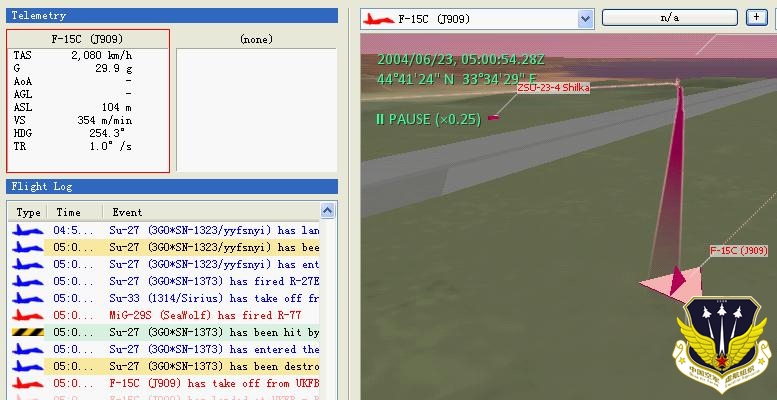Click the coordinates 44°41'24" N overlay
Viewport: 777px width, 400px height.
coord(417,79)
